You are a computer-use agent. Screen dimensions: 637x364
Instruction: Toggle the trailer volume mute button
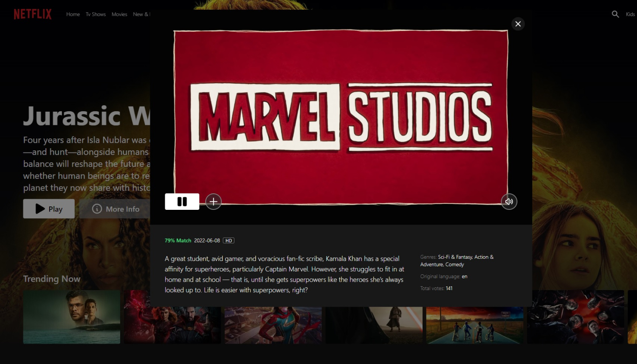coord(509,202)
